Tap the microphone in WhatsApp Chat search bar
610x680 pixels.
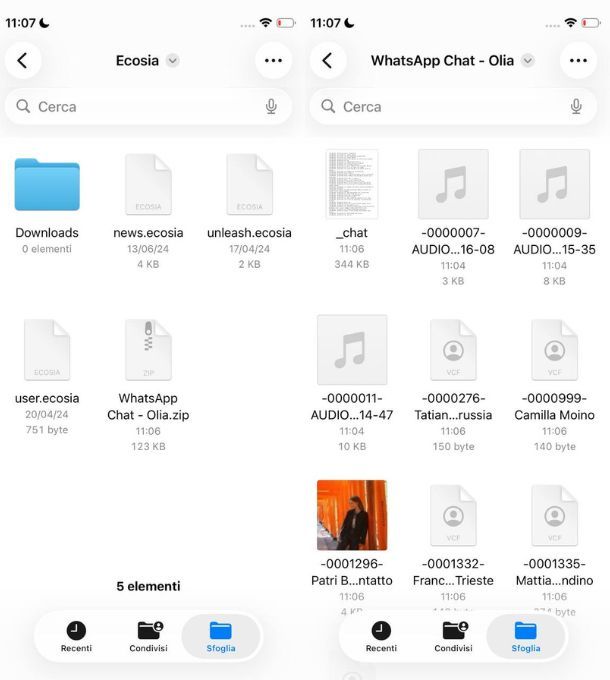576,106
